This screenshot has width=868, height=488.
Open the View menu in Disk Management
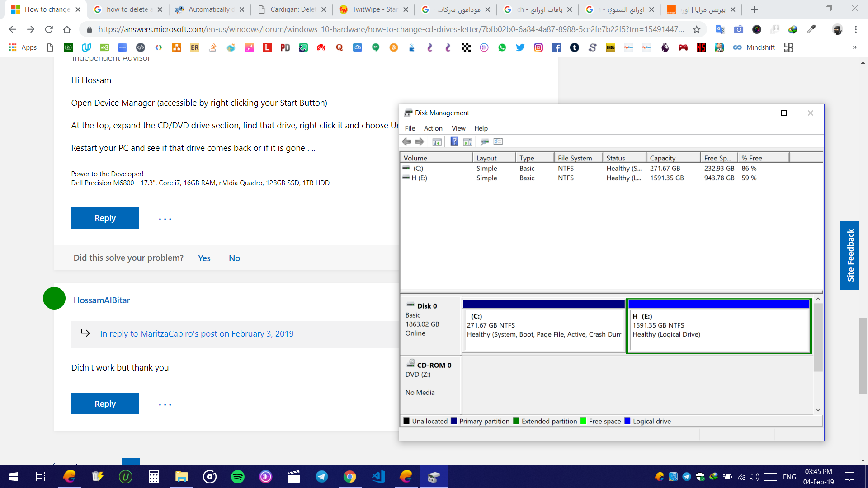click(x=458, y=128)
